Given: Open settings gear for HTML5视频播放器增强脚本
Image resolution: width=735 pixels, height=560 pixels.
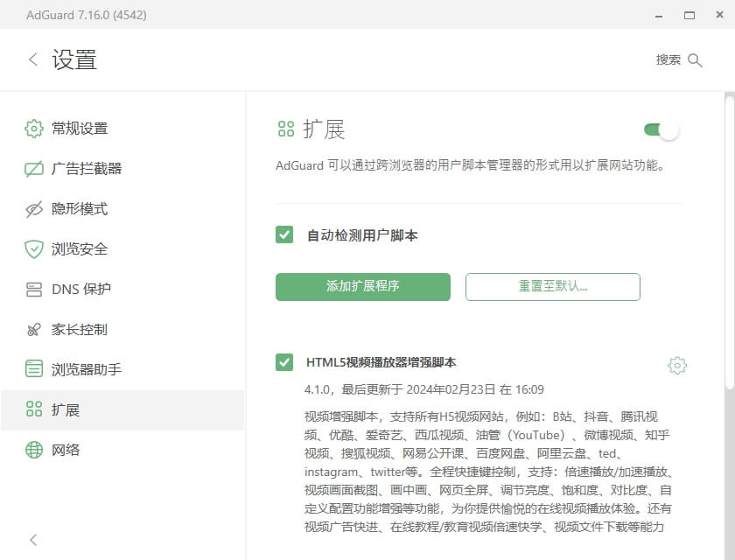Looking at the screenshot, I should [x=677, y=365].
